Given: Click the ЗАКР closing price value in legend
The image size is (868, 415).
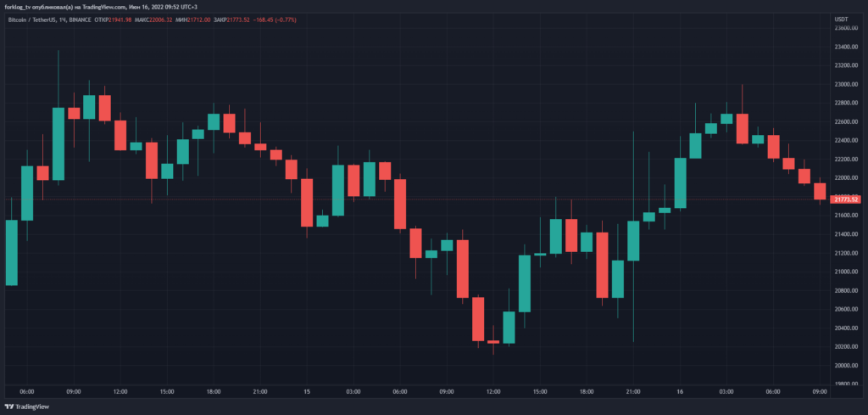Looking at the screenshot, I should pyautogui.click(x=238, y=18).
